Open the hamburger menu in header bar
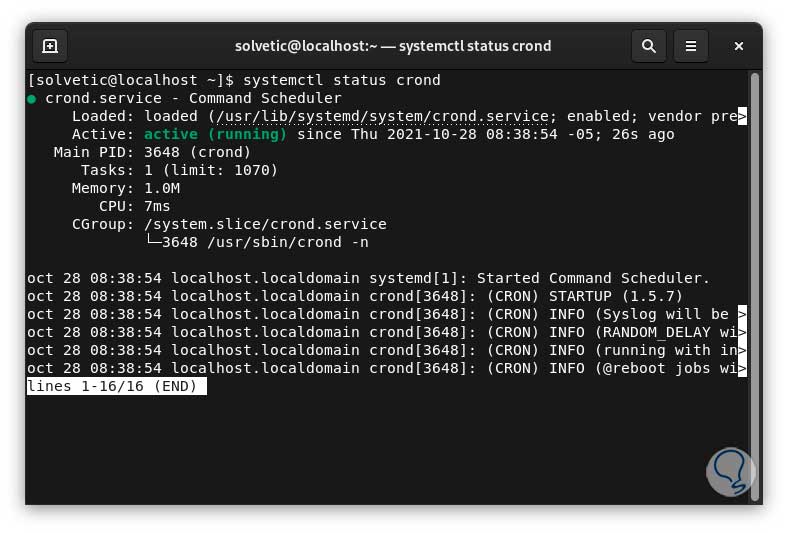 tap(690, 46)
